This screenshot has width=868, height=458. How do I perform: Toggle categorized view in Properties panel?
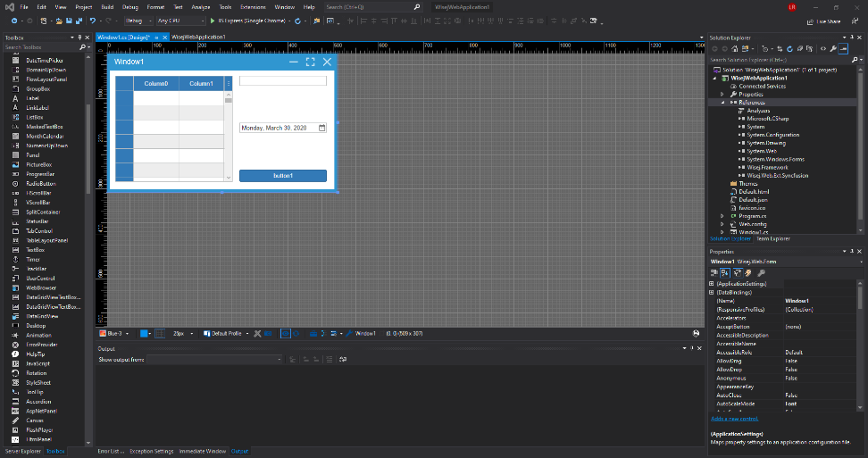(x=715, y=272)
